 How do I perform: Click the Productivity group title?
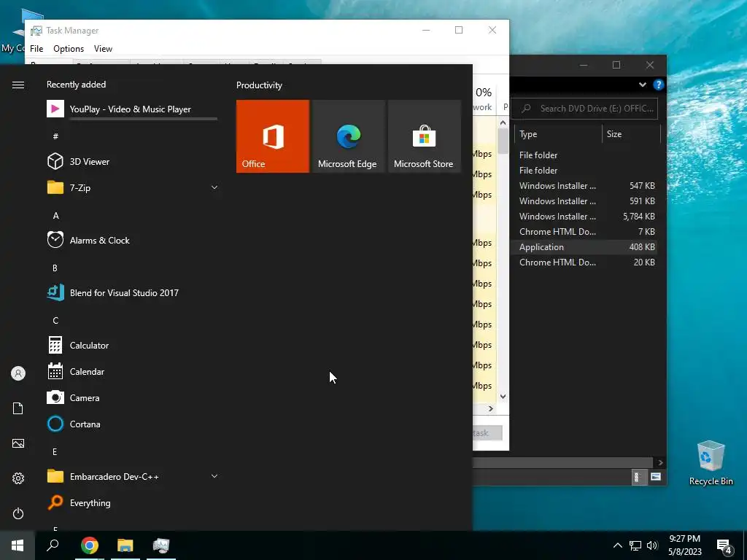(x=259, y=85)
